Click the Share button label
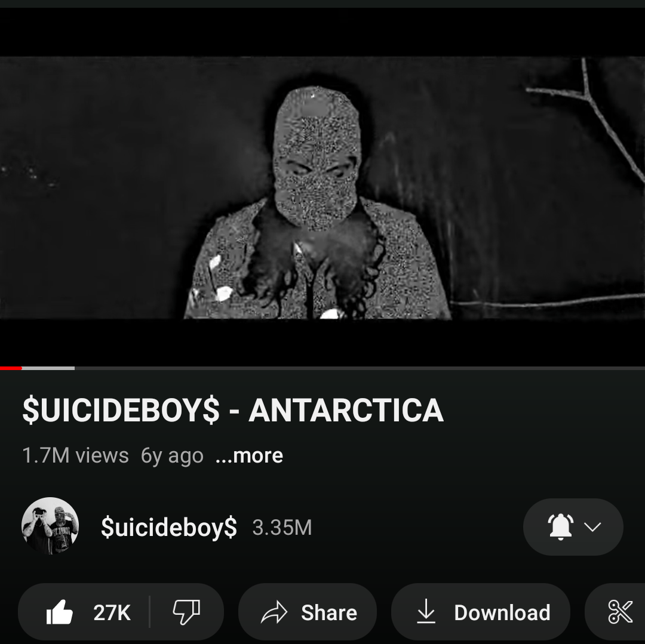 [x=329, y=613]
